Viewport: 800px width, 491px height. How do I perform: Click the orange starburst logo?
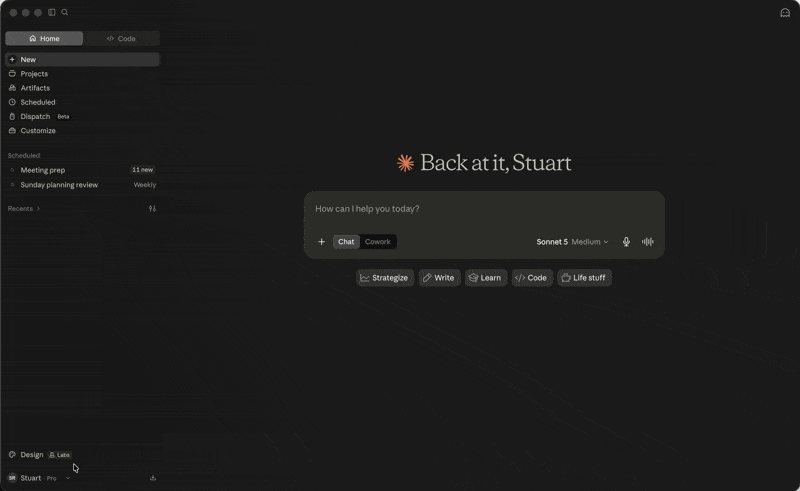[x=406, y=163]
